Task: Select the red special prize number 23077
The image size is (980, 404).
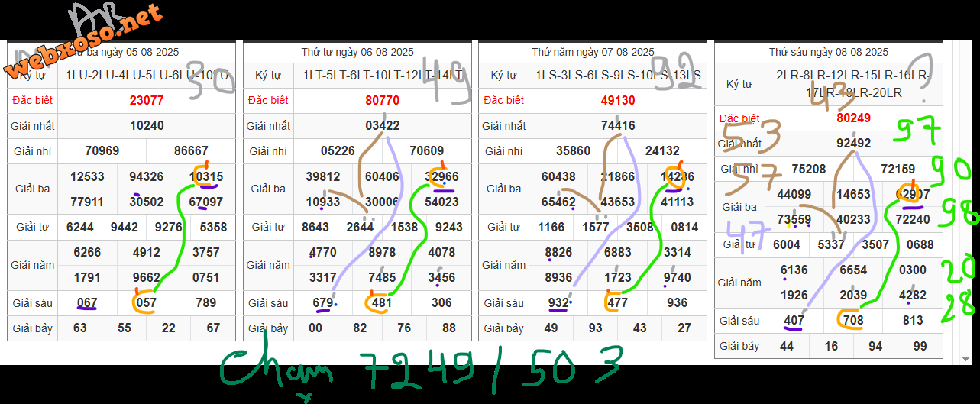Action: [147, 100]
